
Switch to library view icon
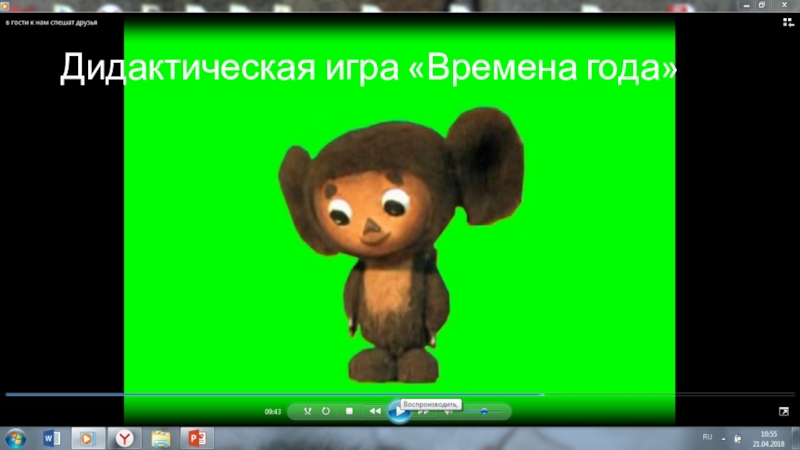pyautogui.click(x=788, y=22)
